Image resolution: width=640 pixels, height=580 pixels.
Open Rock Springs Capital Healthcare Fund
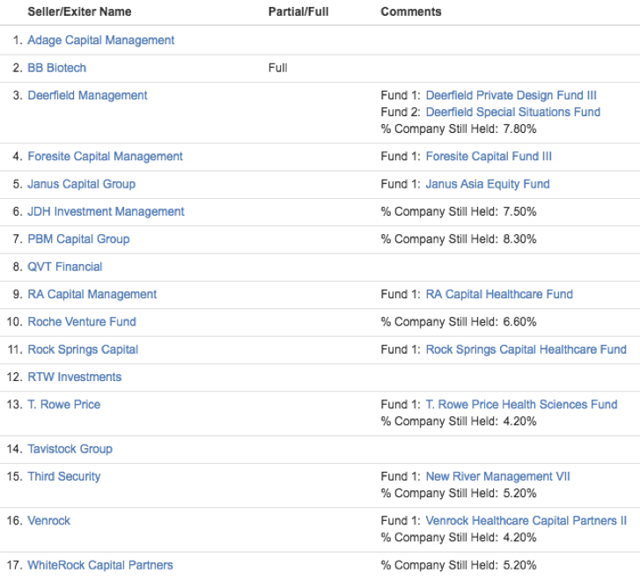526,350
